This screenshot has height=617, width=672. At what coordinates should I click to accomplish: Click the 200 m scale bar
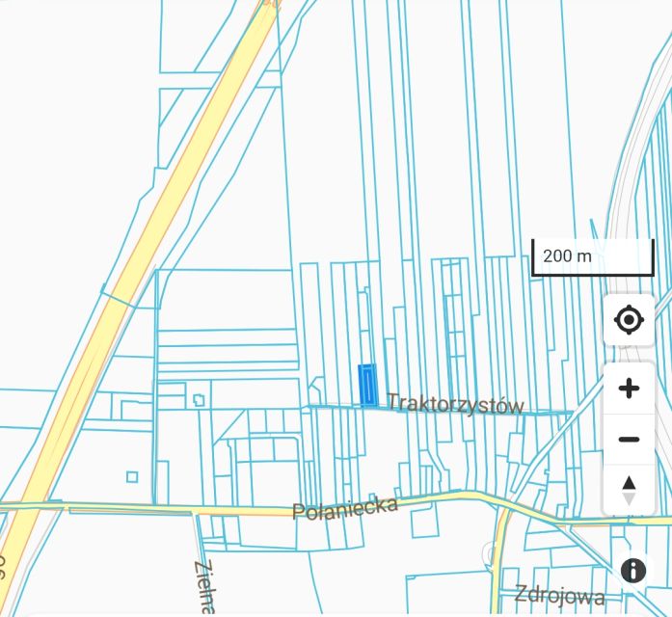point(593,257)
